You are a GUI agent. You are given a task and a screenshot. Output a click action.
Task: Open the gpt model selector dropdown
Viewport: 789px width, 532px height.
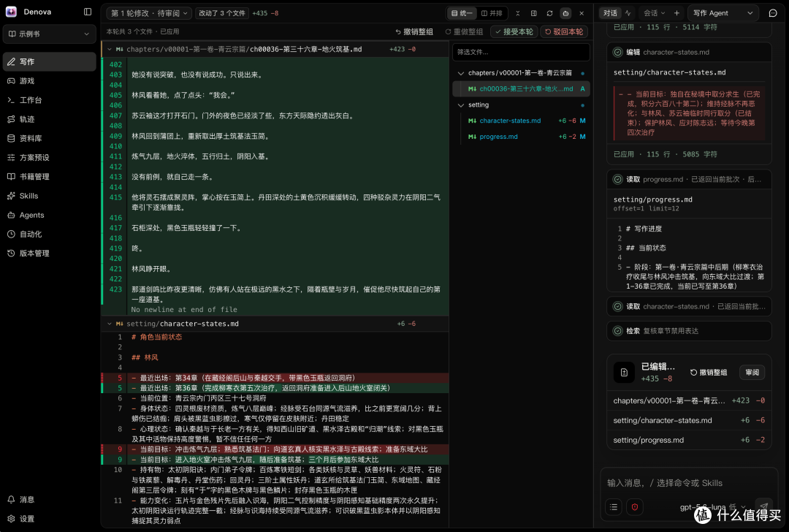tap(712, 507)
